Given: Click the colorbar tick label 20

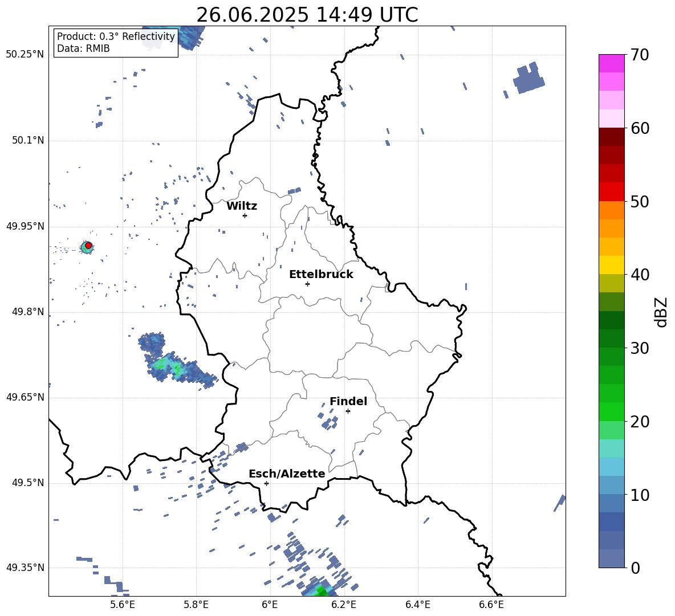Looking at the screenshot, I should 640,422.
